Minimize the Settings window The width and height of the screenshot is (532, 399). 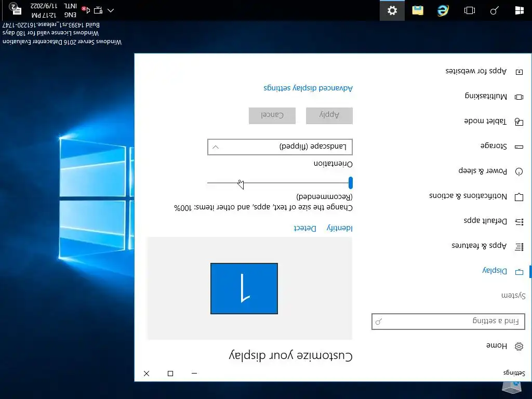pos(194,373)
